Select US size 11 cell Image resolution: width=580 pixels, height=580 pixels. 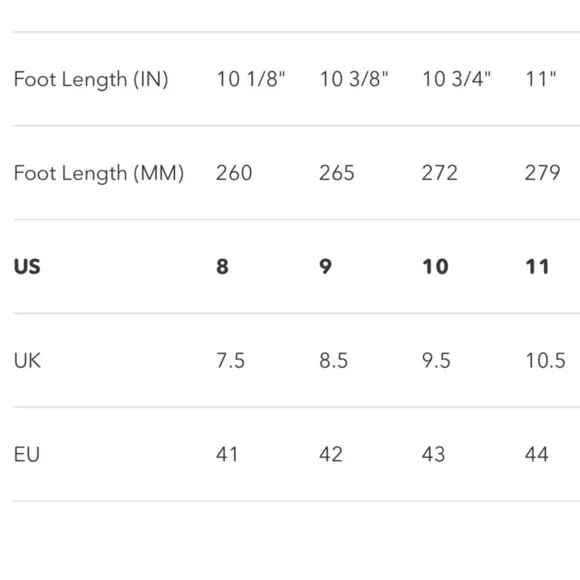pos(537,267)
